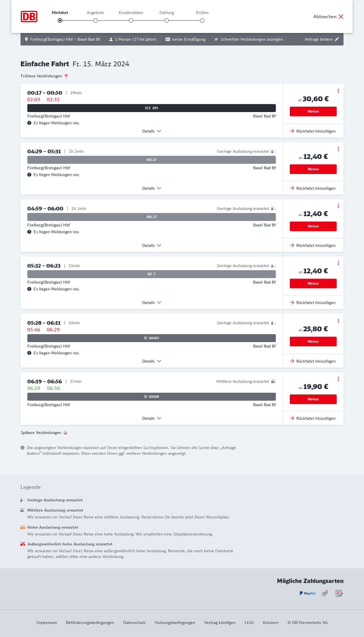The width and height of the screenshot is (364, 637).
Task: Click the three-dot menu on ICE 205 connection
Action: coord(338,91)
